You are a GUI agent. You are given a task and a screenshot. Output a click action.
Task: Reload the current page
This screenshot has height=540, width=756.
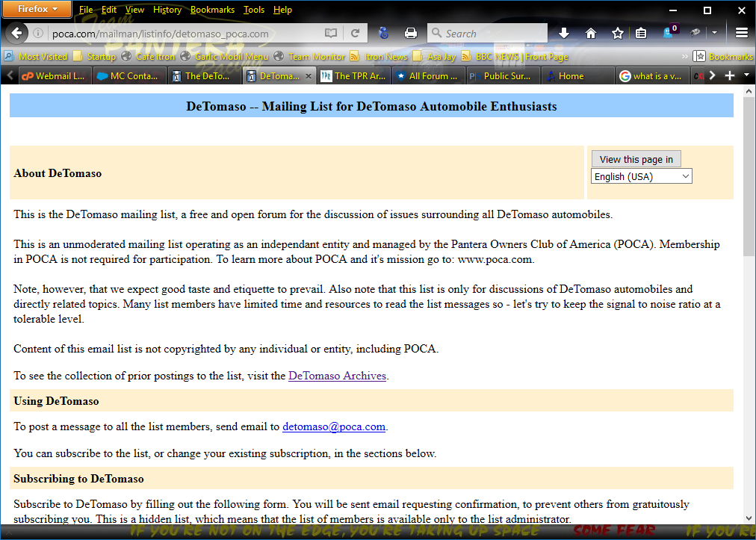pyautogui.click(x=356, y=34)
